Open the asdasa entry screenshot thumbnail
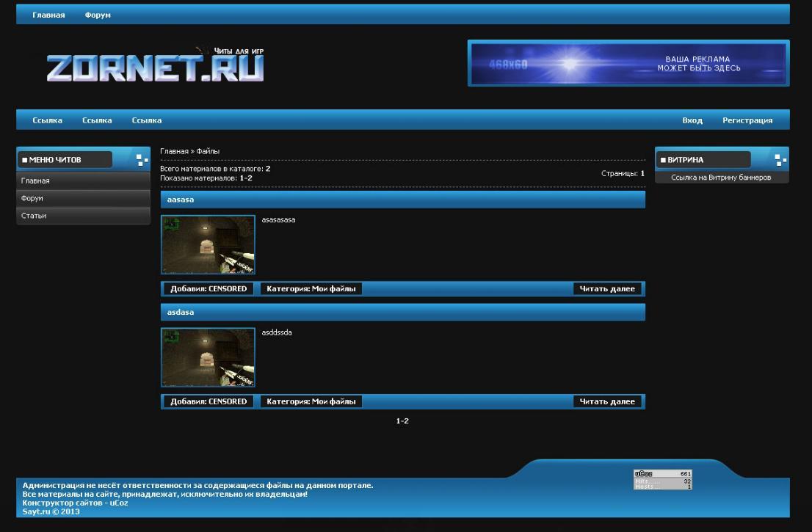This screenshot has height=532, width=812. (208, 357)
